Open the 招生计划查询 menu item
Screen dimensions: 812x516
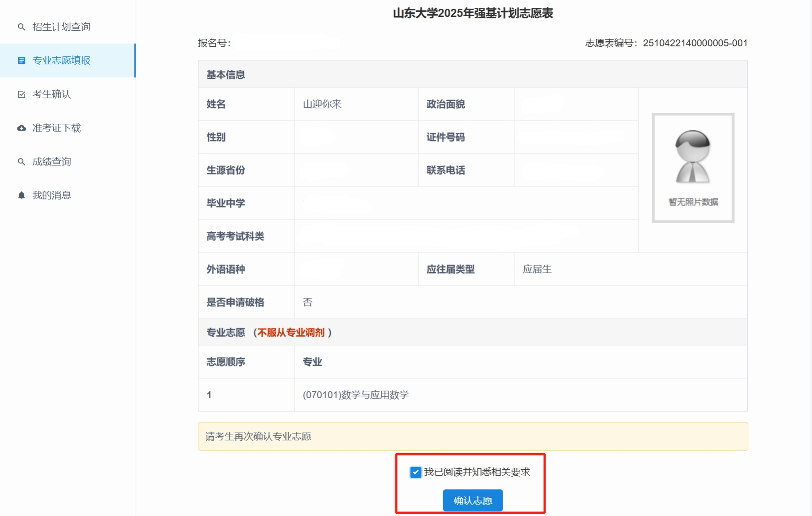pyautogui.click(x=68, y=27)
